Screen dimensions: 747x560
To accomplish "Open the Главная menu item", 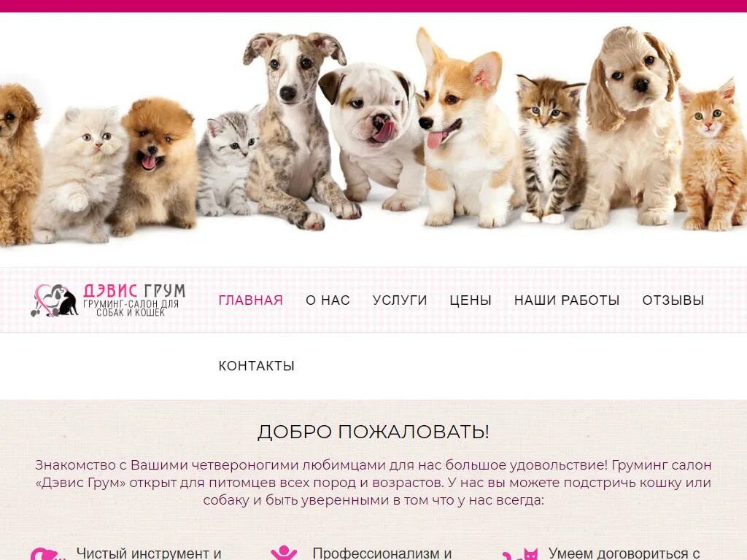I will pos(251,300).
